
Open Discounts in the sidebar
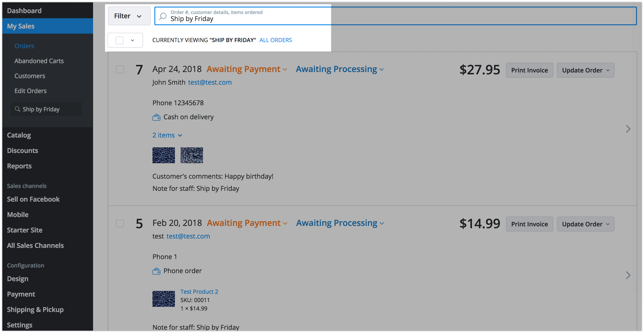pyautogui.click(x=22, y=151)
